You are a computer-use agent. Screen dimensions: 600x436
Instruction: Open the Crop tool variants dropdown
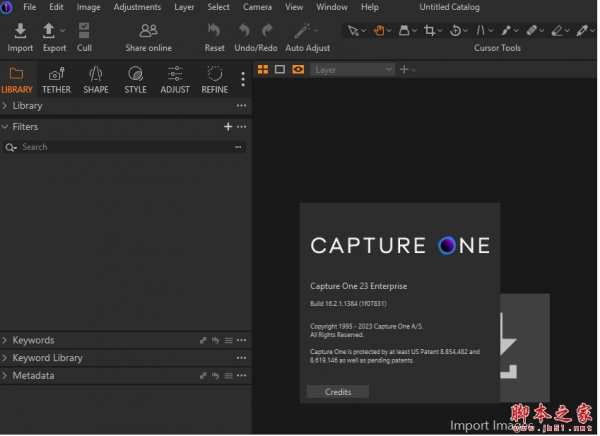coord(440,31)
